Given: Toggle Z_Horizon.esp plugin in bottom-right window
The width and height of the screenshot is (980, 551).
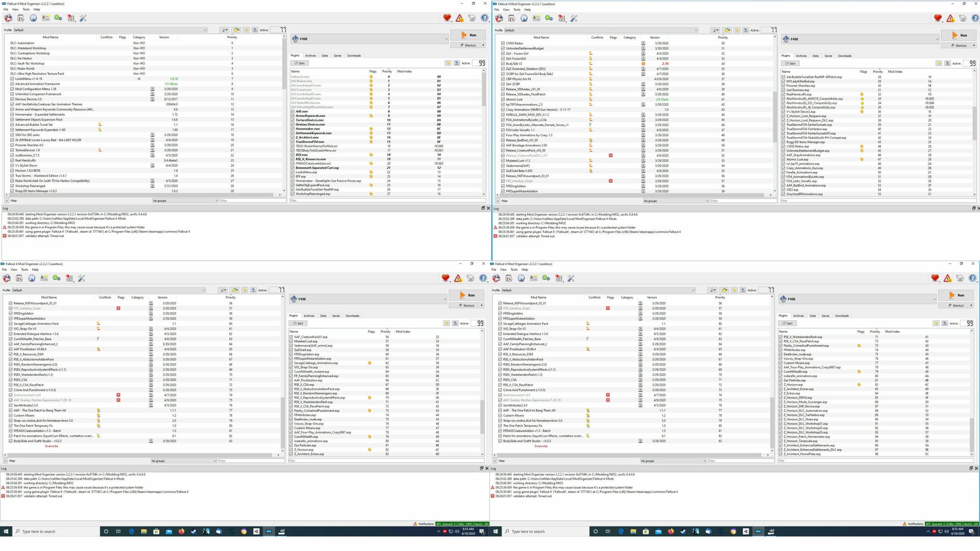Looking at the screenshot, I should coord(781,385).
